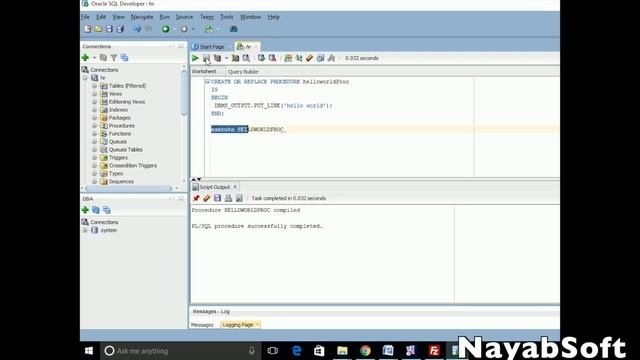Select the Indexes tree item
This screenshot has height=360, width=640.
[x=118, y=110]
